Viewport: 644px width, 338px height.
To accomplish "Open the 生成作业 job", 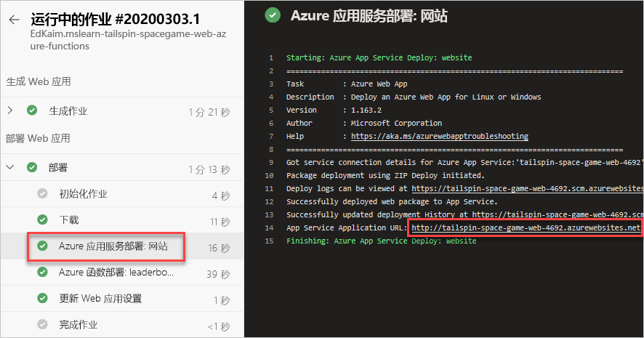I will click(122, 111).
